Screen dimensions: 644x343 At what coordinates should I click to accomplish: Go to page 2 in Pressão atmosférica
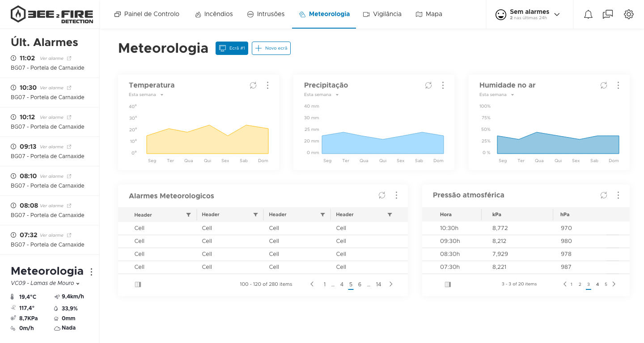click(580, 284)
